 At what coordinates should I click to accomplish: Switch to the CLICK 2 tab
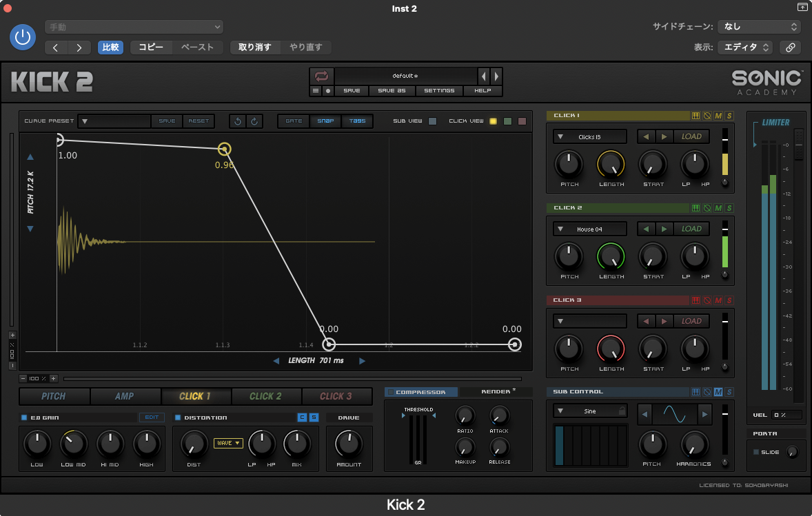265,396
